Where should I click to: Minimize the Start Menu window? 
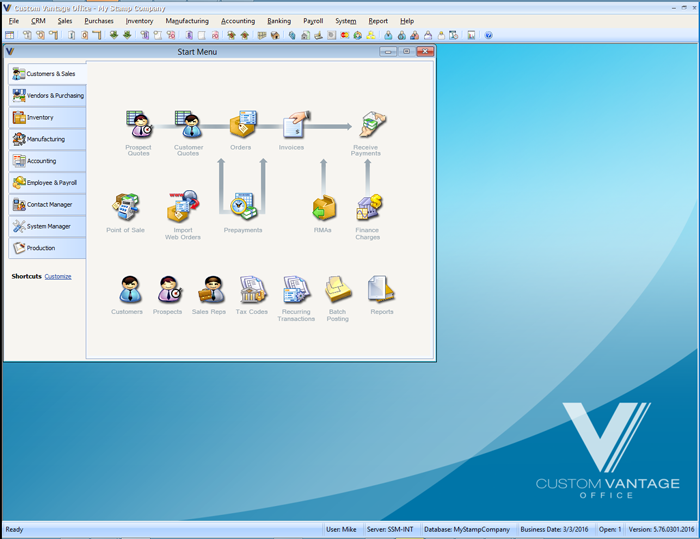coord(388,52)
